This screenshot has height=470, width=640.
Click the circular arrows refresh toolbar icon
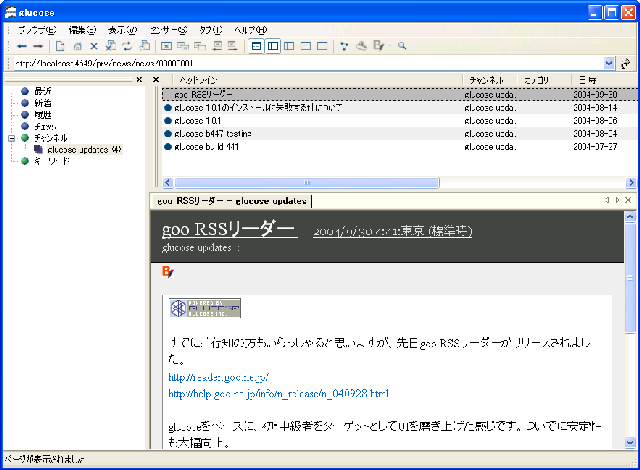pos(127,46)
